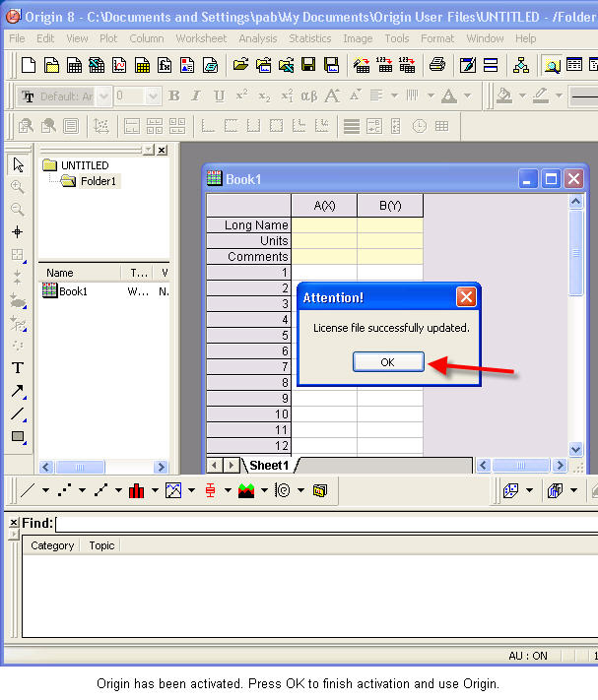Screen dimensions: 598x700
Task: Toggle Subscript formatting
Action: pyautogui.click(x=264, y=95)
